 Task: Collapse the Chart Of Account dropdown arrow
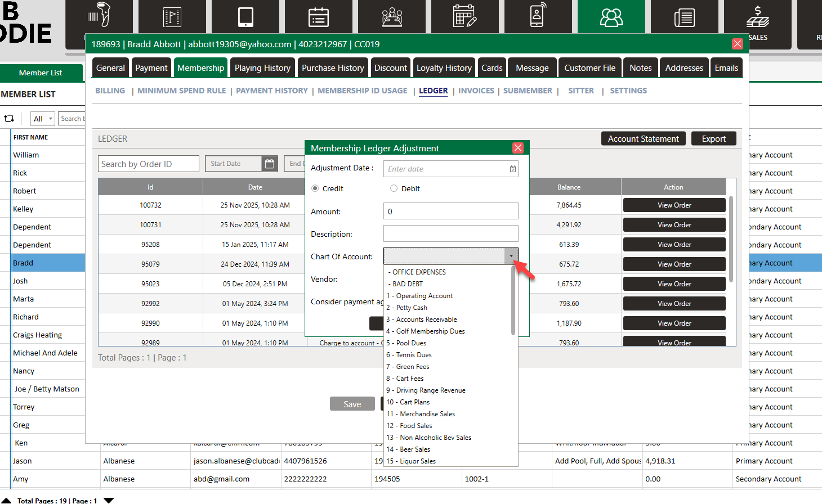[x=511, y=256]
